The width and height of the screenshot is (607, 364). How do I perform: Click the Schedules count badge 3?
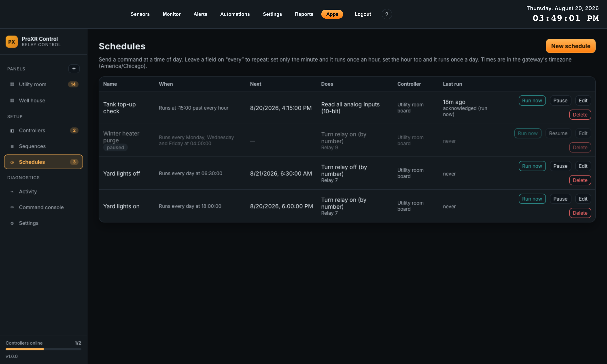[74, 162]
